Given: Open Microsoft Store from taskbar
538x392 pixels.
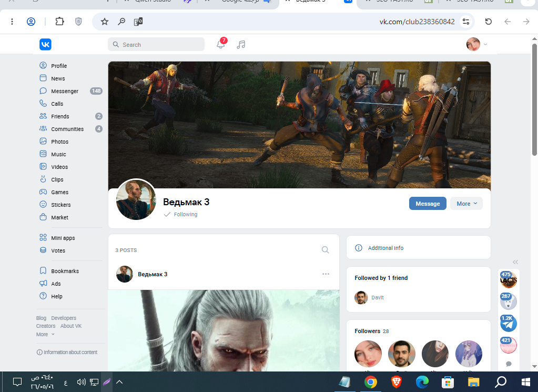Looking at the screenshot, I should click(x=448, y=381).
